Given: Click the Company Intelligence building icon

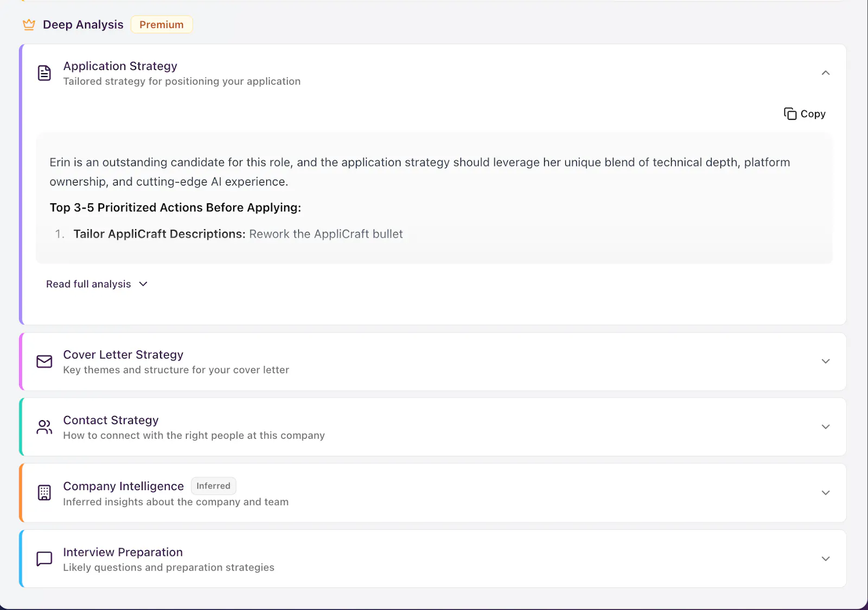Looking at the screenshot, I should coord(44,493).
